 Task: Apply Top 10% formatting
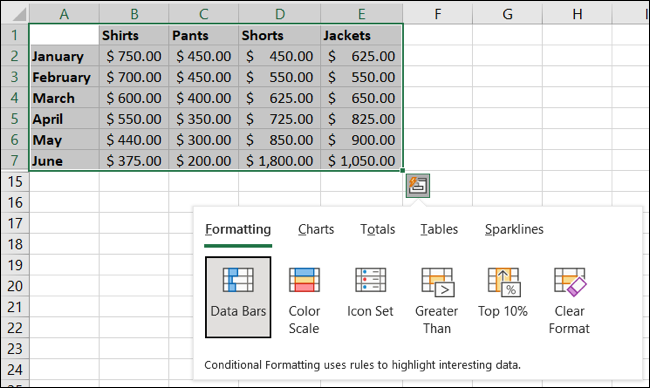click(503, 291)
